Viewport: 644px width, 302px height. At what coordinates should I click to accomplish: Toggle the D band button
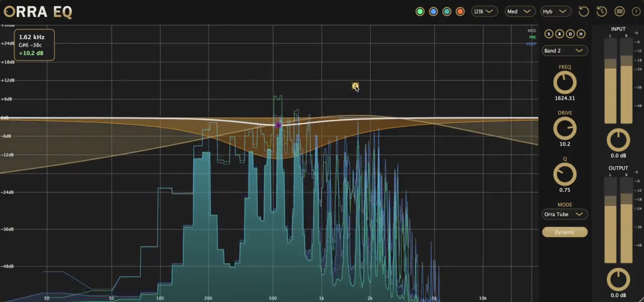pos(570,34)
